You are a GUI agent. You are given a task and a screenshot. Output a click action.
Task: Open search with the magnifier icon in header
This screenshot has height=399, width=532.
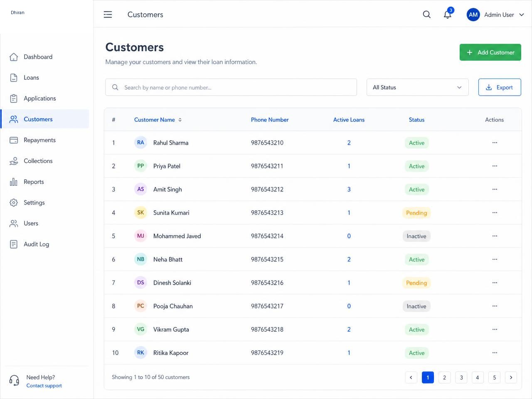(426, 15)
